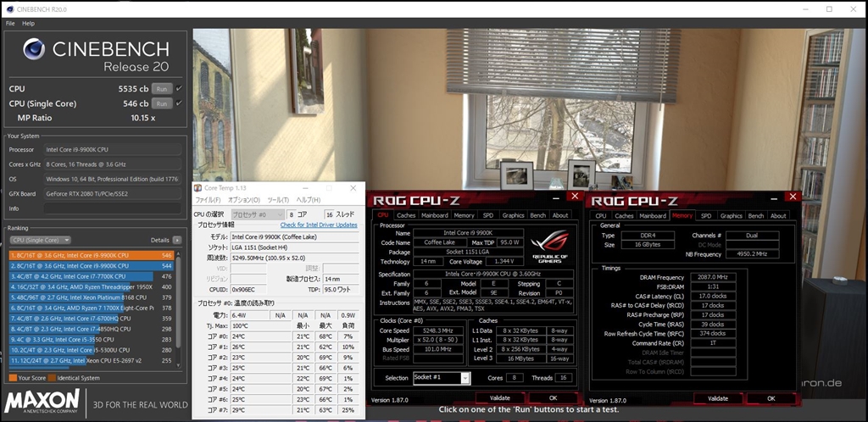Select the top ranking row scoring 546
The width and height of the screenshot is (868, 422).
tap(92, 256)
